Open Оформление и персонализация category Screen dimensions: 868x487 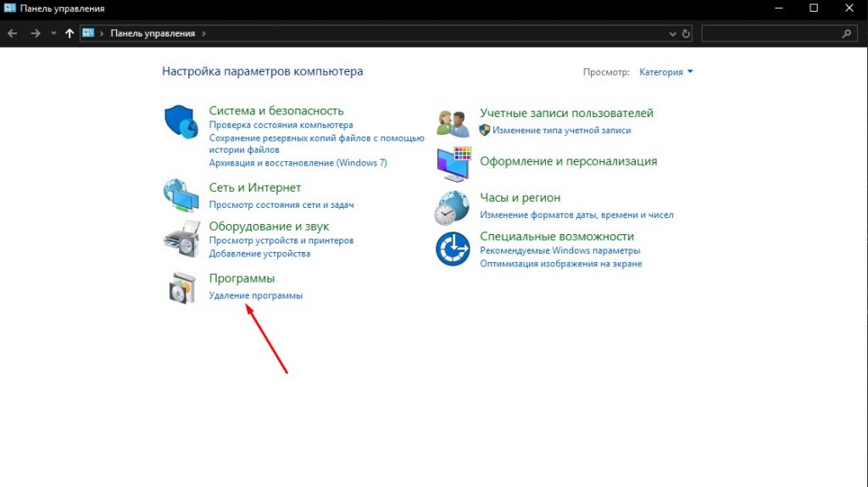pyautogui.click(x=569, y=161)
